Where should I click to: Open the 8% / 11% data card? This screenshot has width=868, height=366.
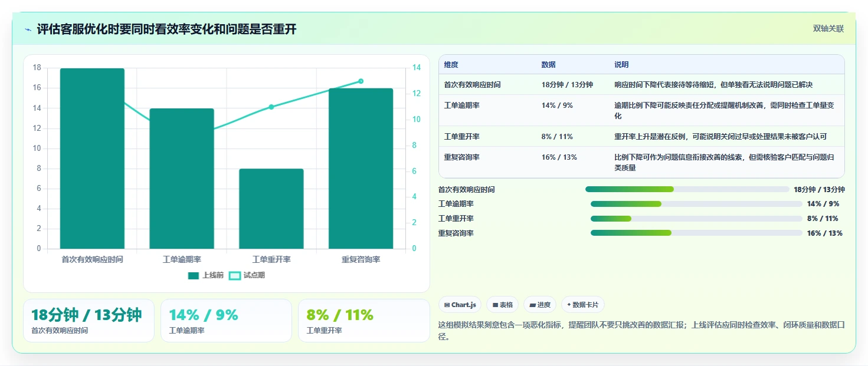click(x=364, y=321)
